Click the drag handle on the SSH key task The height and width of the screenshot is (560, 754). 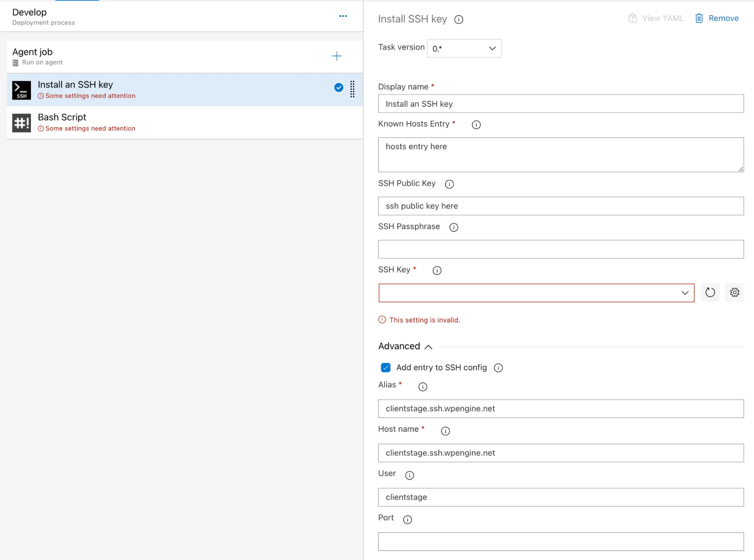(x=352, y=90)
